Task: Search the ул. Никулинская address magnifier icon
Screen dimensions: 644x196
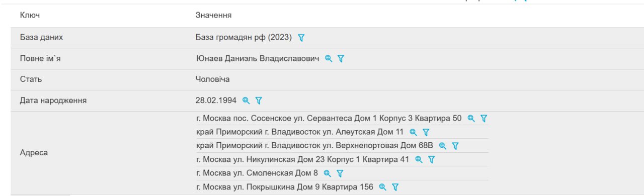Action: click(419, 159)
